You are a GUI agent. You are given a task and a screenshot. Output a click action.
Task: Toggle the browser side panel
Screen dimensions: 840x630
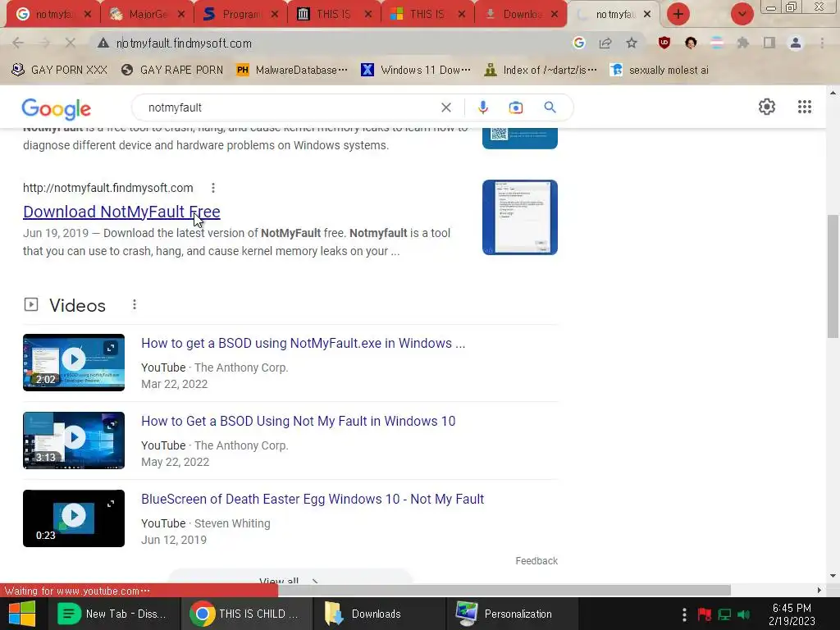[769, 43]
